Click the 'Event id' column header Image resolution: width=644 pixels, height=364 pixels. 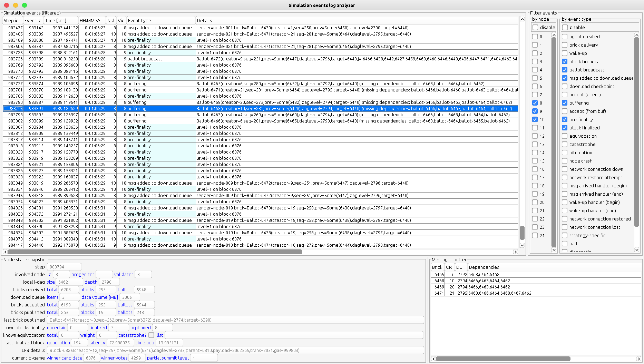[x=33, y=20]
